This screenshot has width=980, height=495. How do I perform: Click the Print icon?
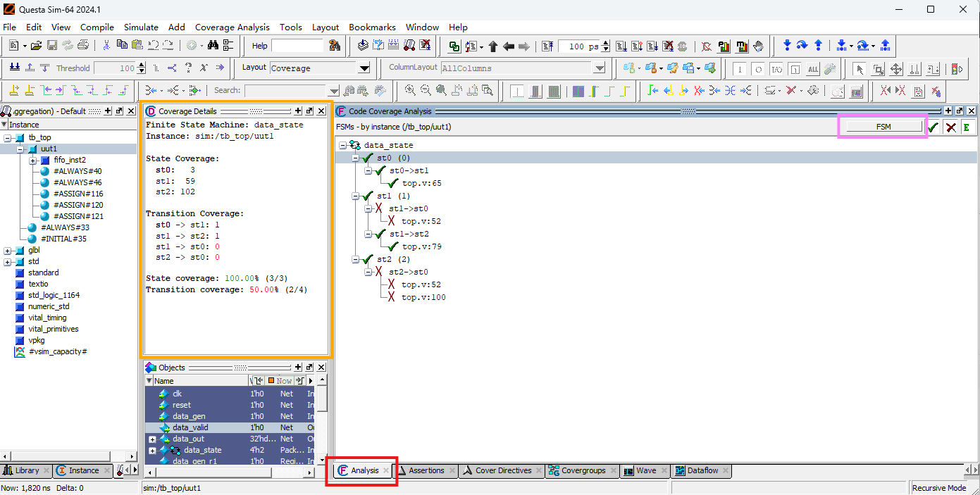pyautogui.click(x=83, y=45)
